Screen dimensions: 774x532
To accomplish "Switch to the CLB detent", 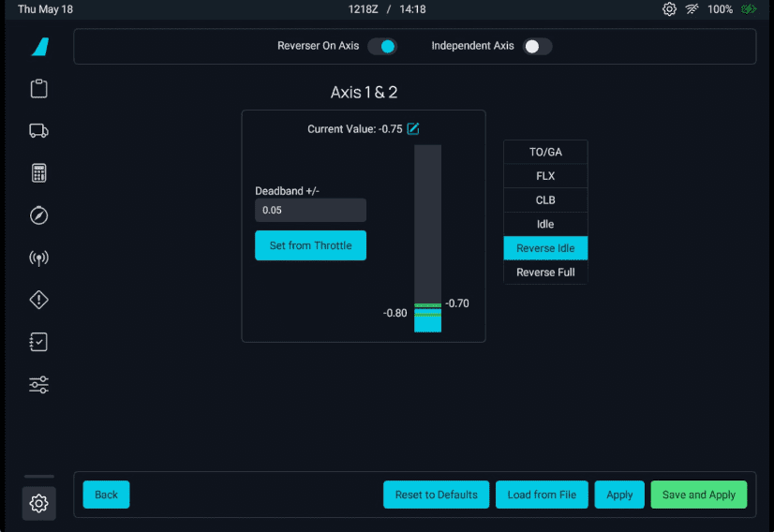I will tap(545, 200).
